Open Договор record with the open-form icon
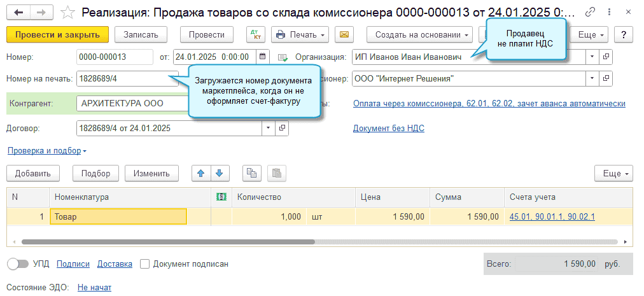Image resolution: width=644 pixels, height=296 pixels. click(282, 128)
